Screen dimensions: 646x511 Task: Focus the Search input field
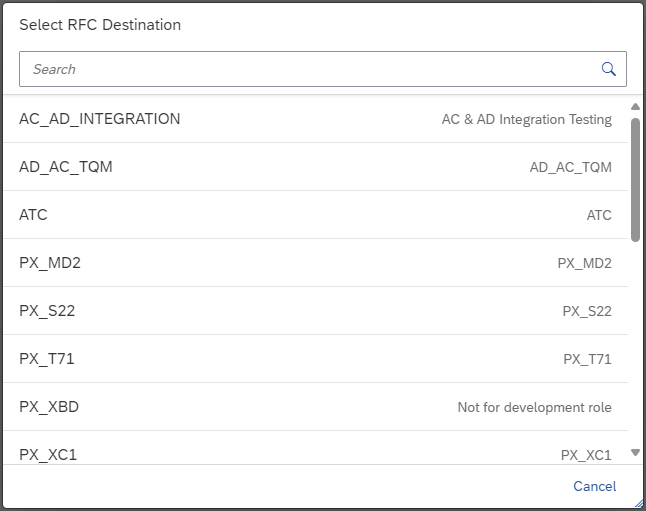coord(310,69)
